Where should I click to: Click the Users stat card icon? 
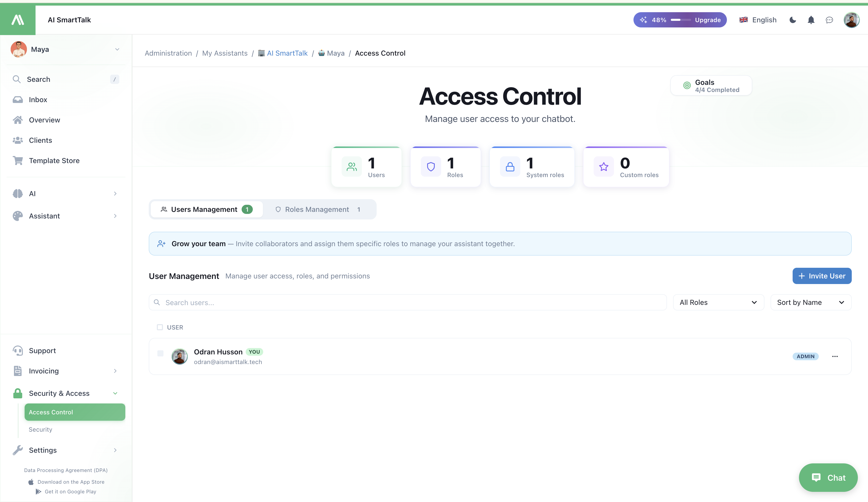(352, 167)
